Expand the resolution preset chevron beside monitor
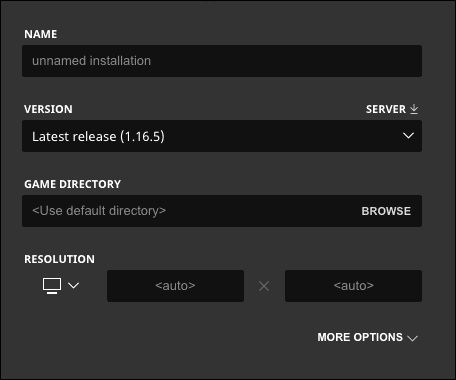Image resolution: width=456 pixels, height=380 pixels. click(74, 285)
